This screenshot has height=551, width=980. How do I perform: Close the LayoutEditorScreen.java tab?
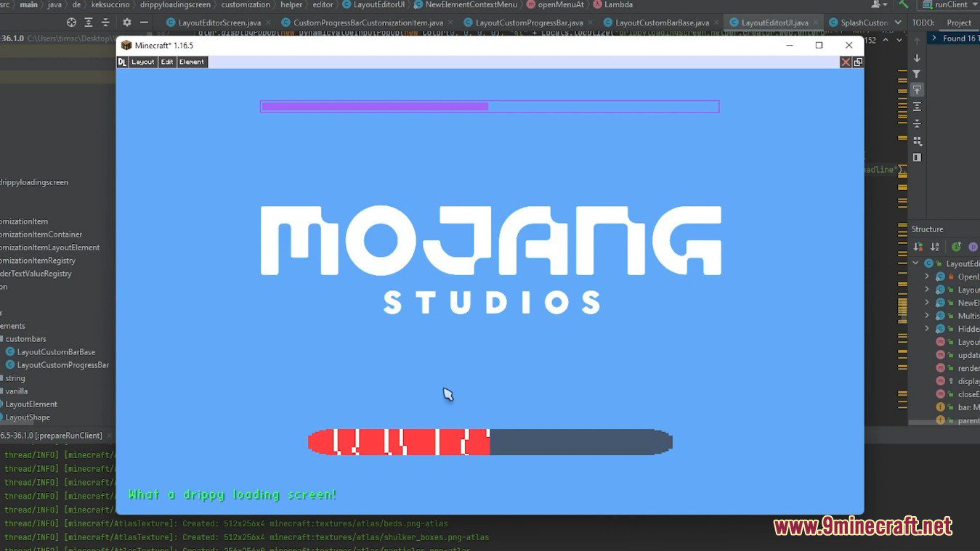click(x=267, y=23)
